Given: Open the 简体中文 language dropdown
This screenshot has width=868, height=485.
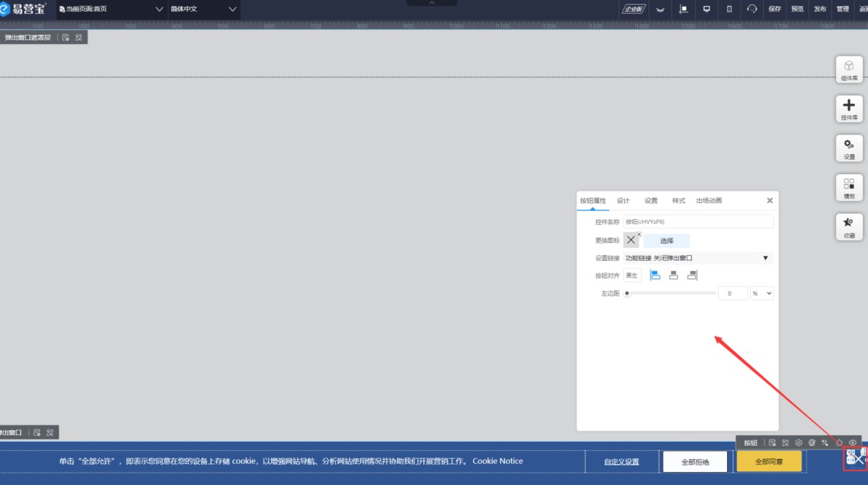Looking at the screenshot, I should coord(203,9).
